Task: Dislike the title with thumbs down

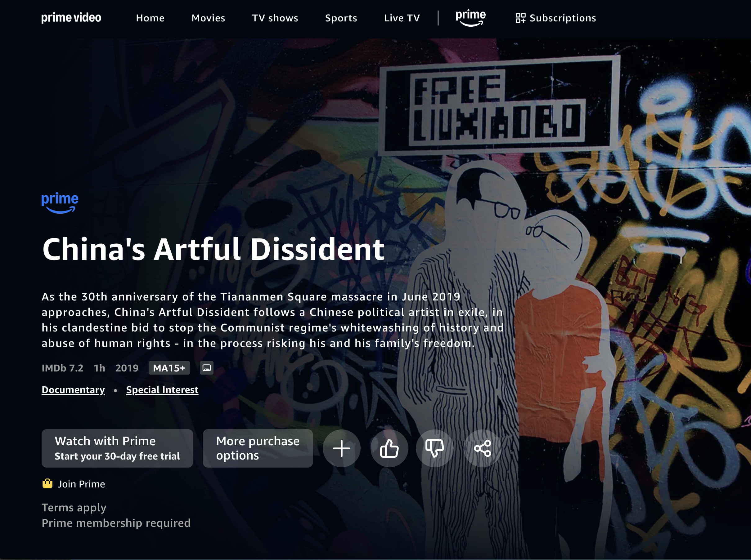Action: coord(434,448)
